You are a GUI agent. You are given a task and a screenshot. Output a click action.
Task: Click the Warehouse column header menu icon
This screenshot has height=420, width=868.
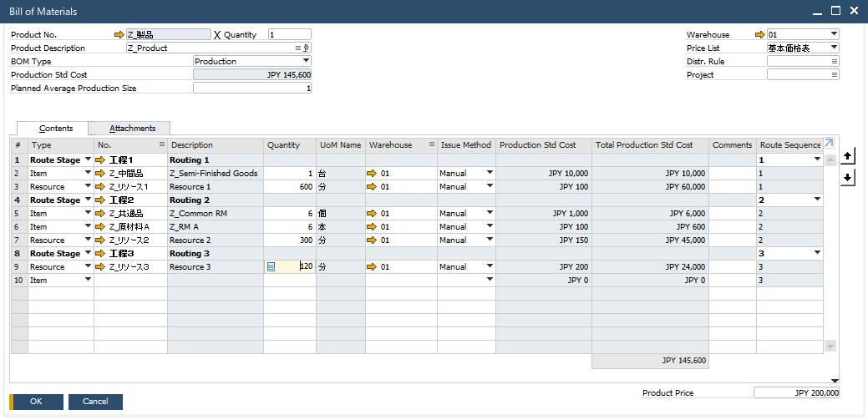click(x=431, y=145)
